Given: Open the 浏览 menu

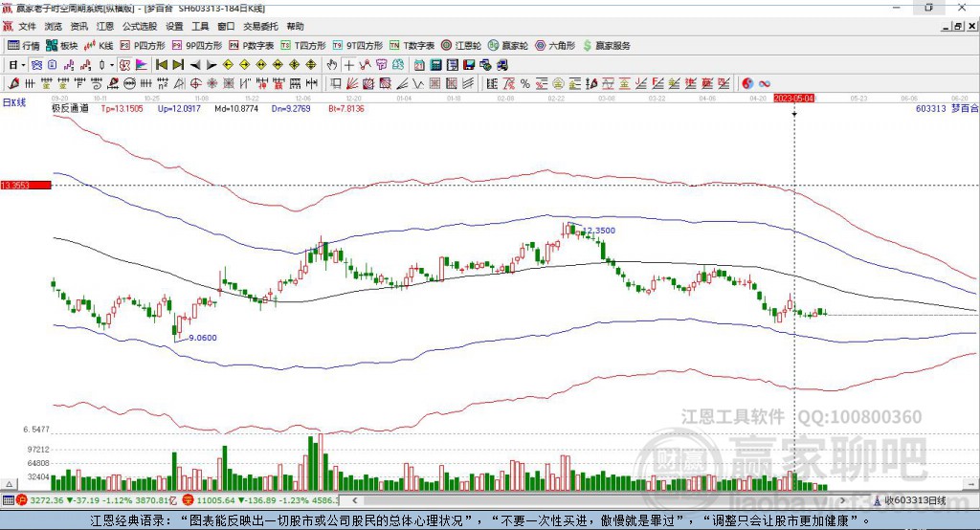Looking at the screenshot, I should pyautogui.click(x=54, y=26).
